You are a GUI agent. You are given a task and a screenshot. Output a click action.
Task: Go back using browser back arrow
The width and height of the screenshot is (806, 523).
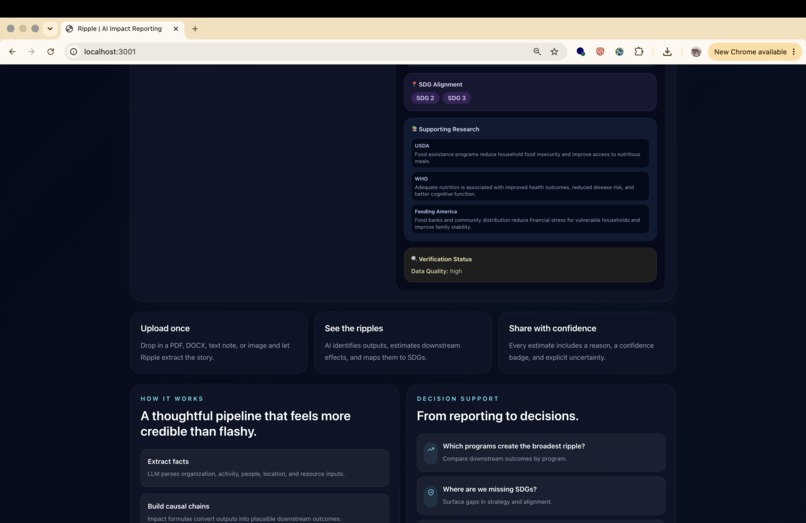click(12, 51)
